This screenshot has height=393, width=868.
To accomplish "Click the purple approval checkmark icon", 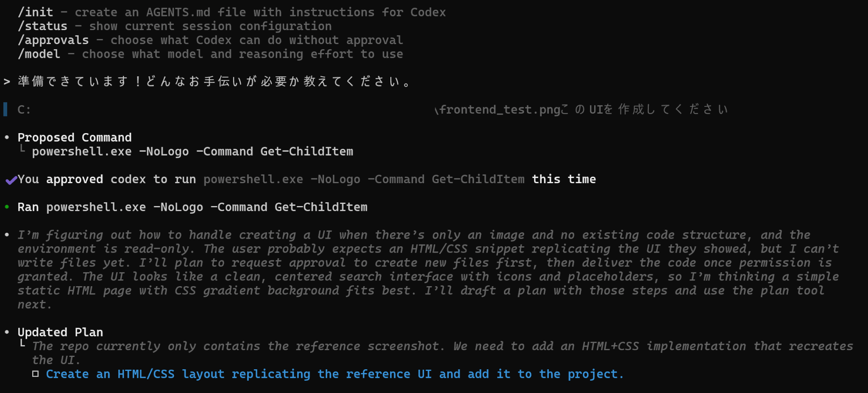I will click(x=11, y=180).
